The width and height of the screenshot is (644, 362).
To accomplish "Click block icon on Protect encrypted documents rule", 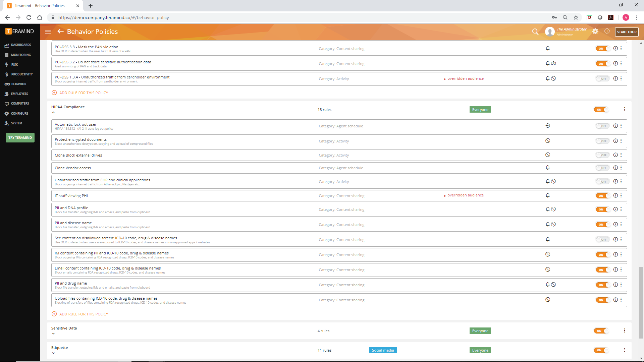I will coord(548,141).
